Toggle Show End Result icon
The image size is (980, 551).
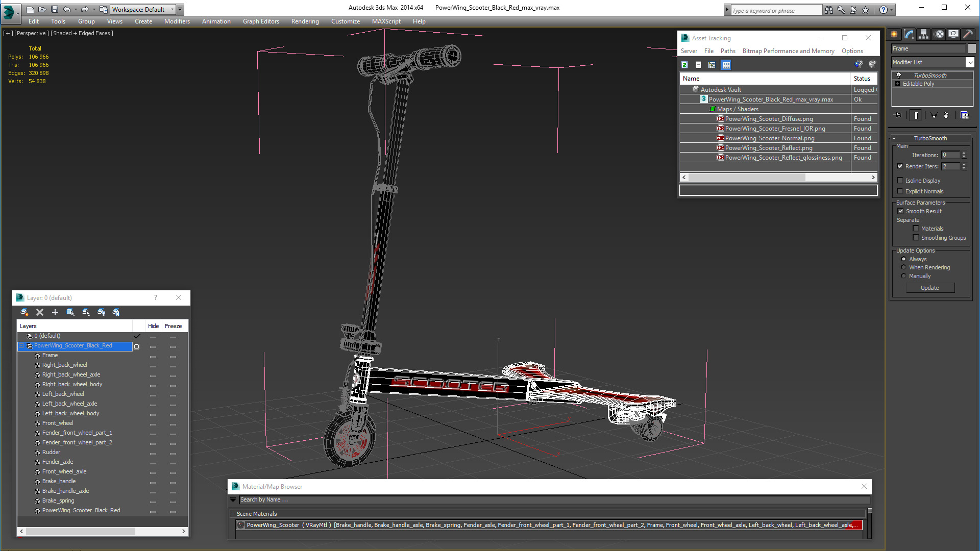916,115
